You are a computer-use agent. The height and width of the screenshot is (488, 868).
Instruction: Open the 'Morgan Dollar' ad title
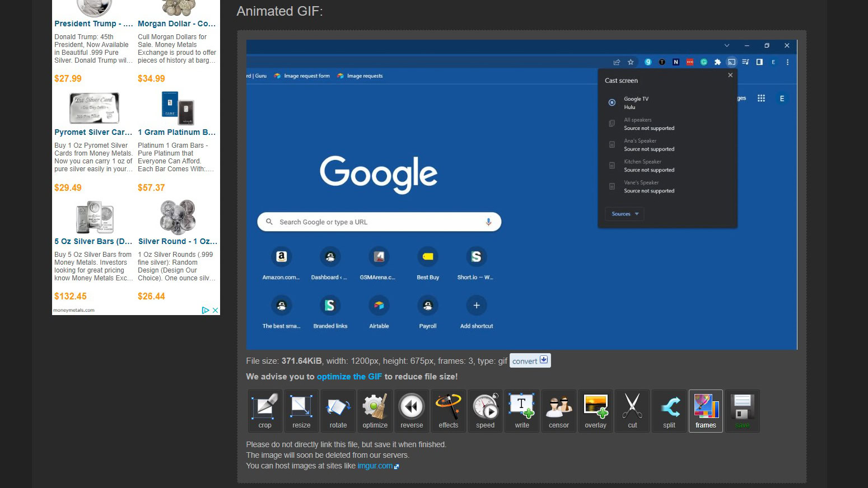pos(177,24)
